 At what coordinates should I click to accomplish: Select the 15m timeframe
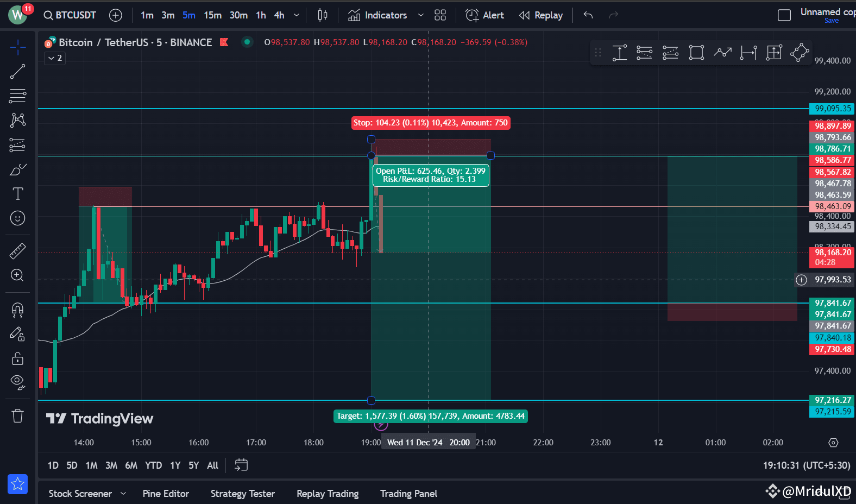[212, 15]
